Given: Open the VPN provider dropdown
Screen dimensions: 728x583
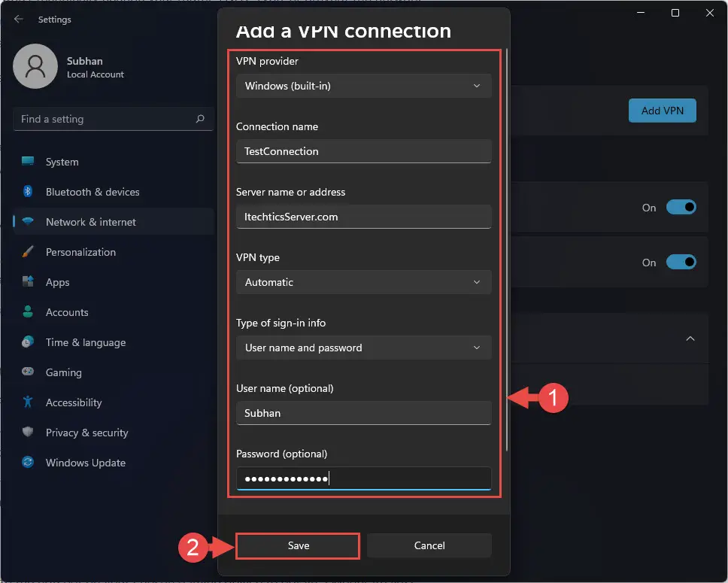Looking at the screenshot, I should tap(363, 86).
